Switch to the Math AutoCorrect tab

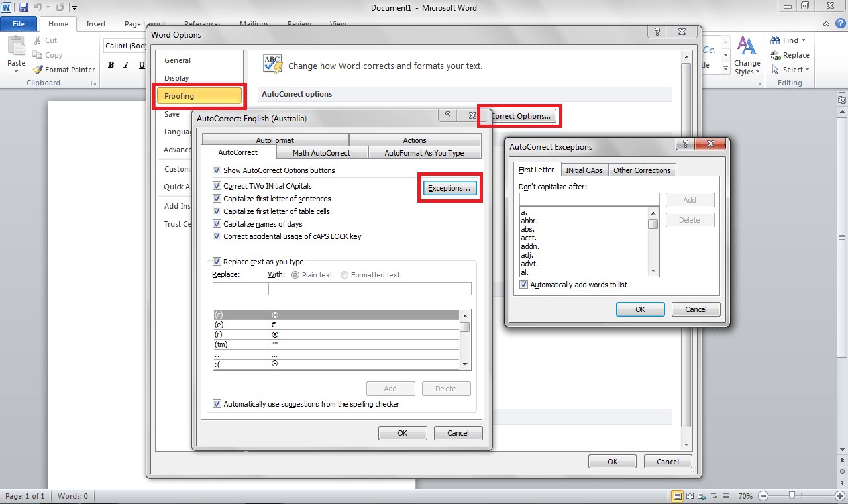321,153
